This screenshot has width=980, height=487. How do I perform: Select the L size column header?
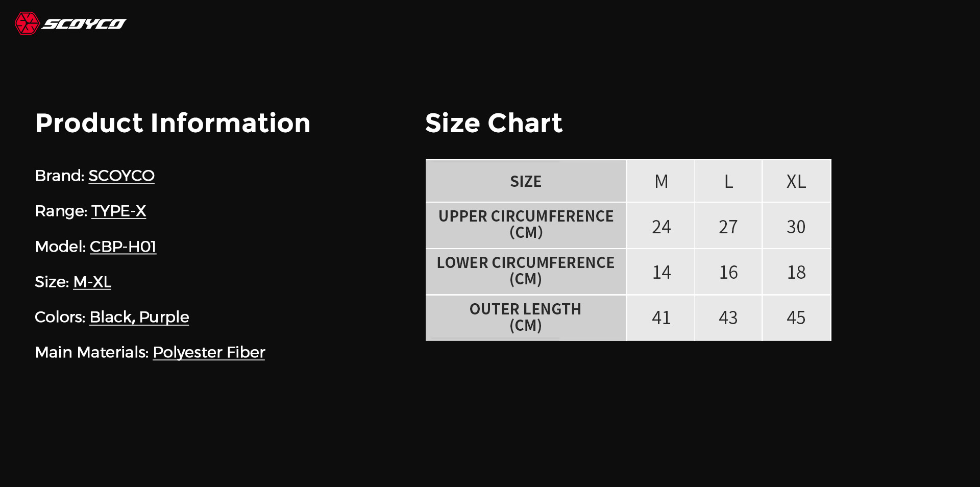coord(728,181)
